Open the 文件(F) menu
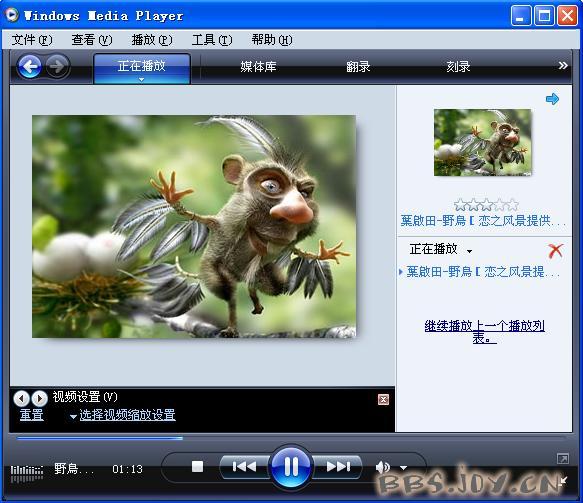Viewport: 583px width, 503px height. click(32, 39)
